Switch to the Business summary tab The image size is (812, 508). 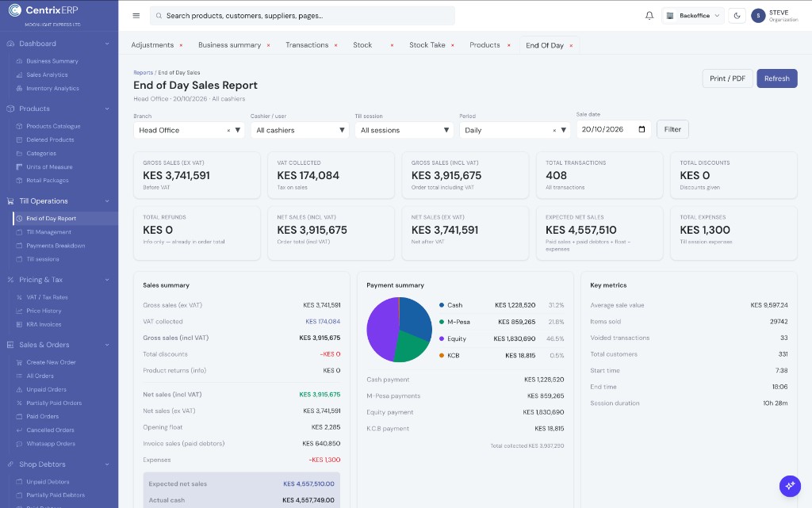[x=229, y=45]
